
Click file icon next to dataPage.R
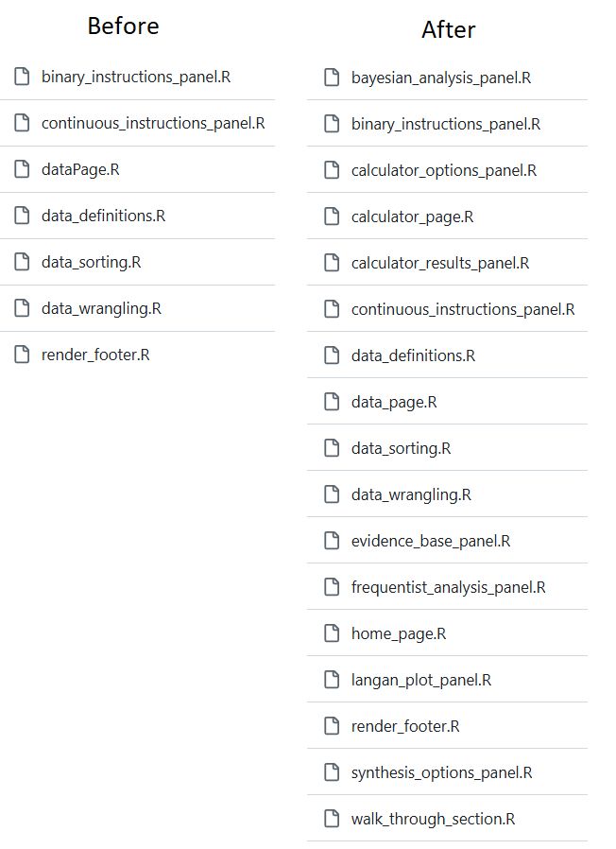coord(22,169)
